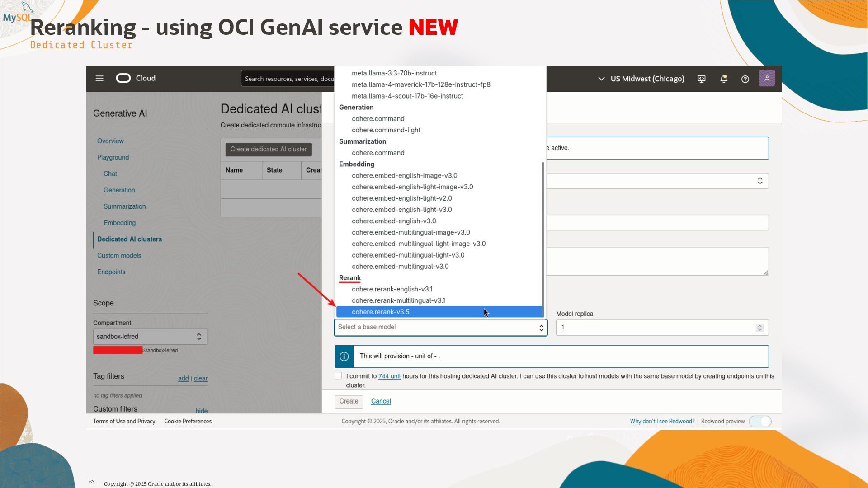Open the user profile avatar
868x488 pixels.
tap(767, 79)
